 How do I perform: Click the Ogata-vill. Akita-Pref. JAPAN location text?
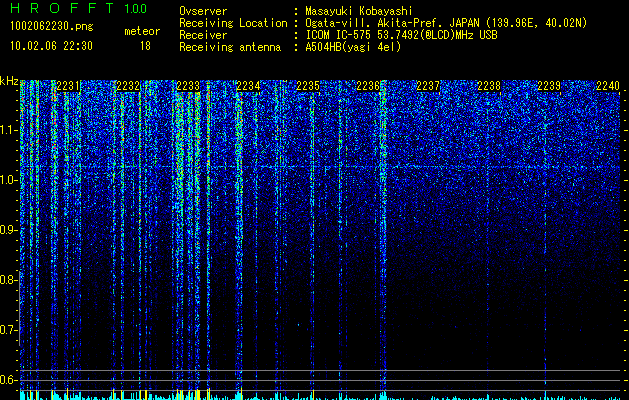coord(446,23)
